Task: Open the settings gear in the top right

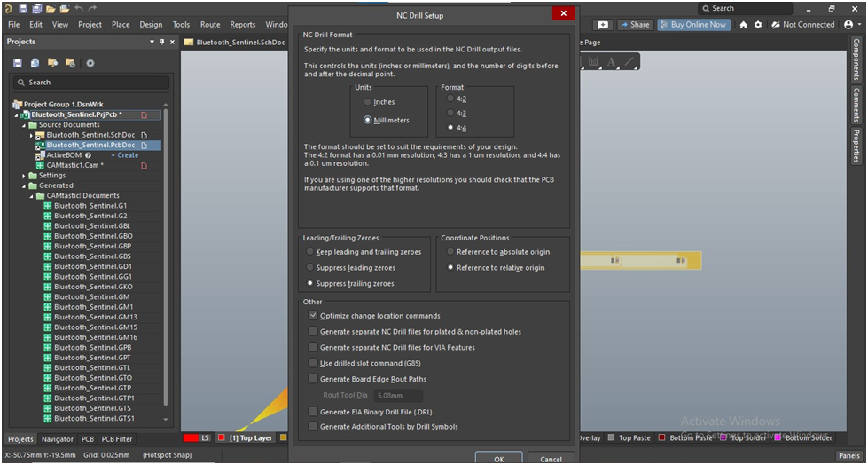Action: coord(758,25)
